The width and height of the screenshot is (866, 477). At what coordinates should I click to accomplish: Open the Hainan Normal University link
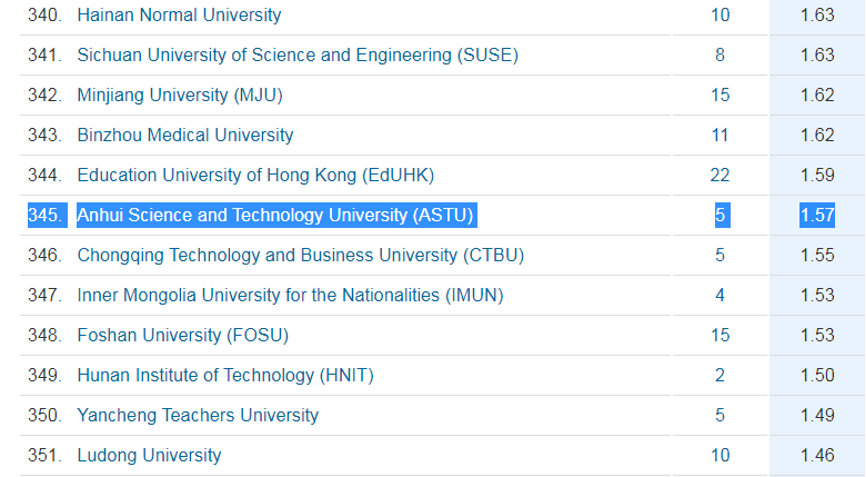[x=179, y=15]
